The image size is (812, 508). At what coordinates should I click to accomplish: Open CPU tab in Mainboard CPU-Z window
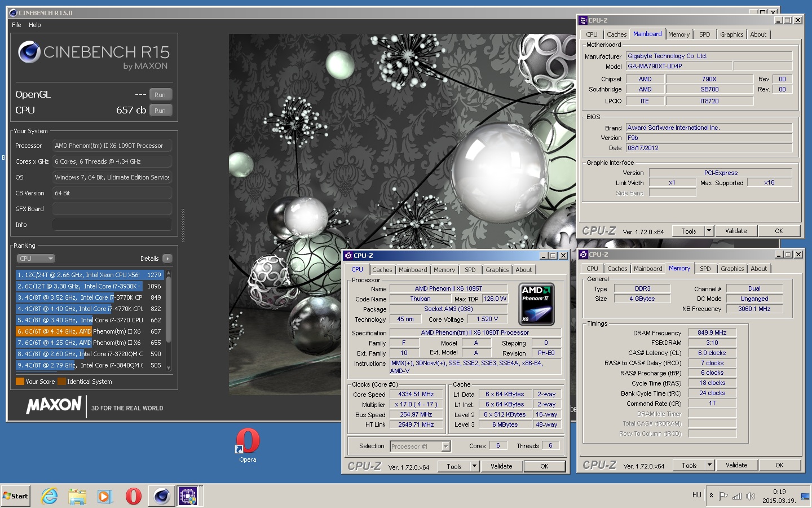pos(592,34)
